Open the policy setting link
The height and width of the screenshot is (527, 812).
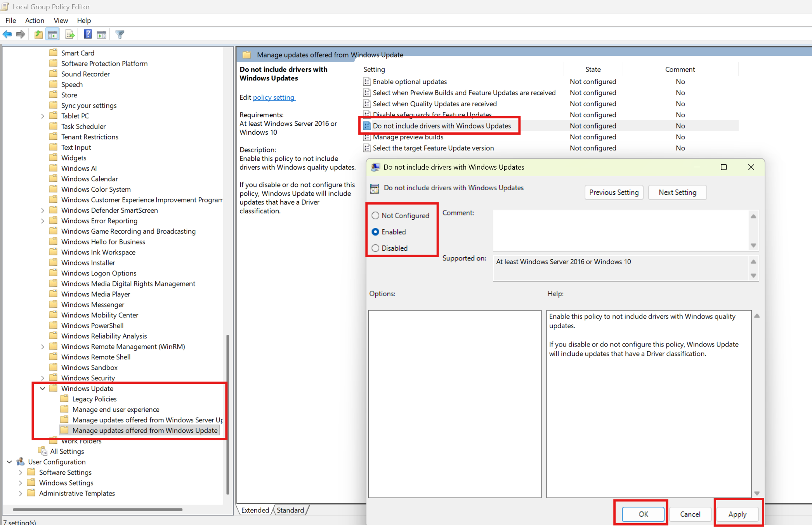(274, 97)
